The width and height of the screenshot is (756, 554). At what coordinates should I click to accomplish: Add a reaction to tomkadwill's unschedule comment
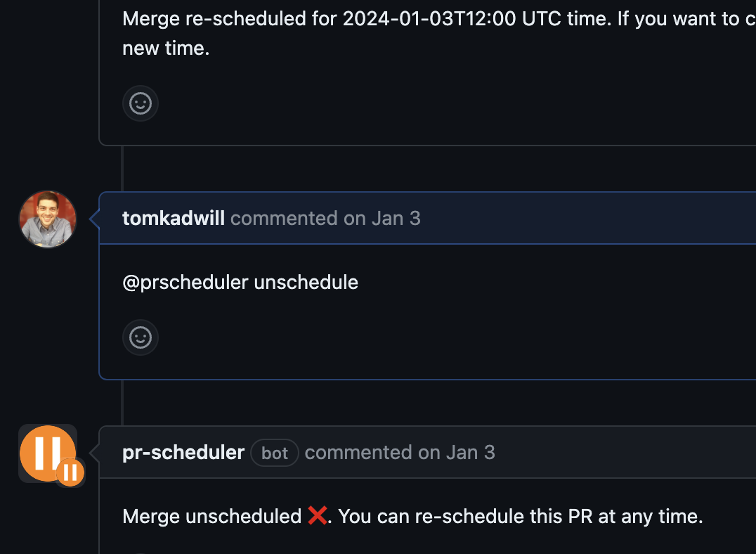tap(141, 337)
